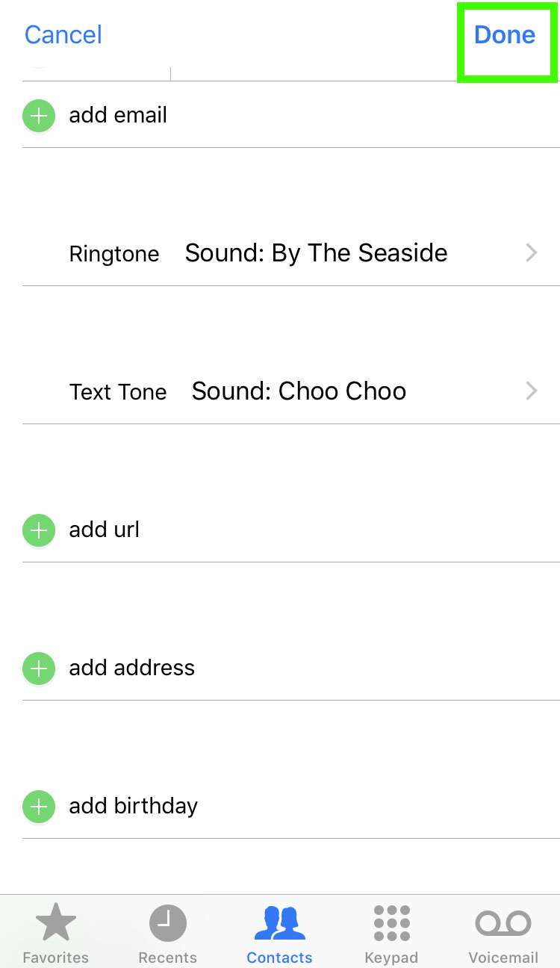Tap the green plus for add address
This screenshot has width=560, height=968.
click(39, 668)
